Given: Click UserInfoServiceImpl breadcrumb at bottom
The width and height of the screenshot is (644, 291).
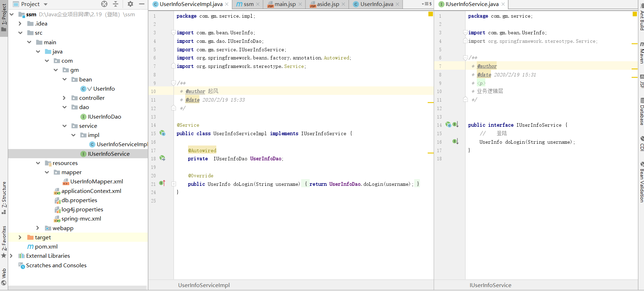Looking at the screenshot, I should (204, 285).
